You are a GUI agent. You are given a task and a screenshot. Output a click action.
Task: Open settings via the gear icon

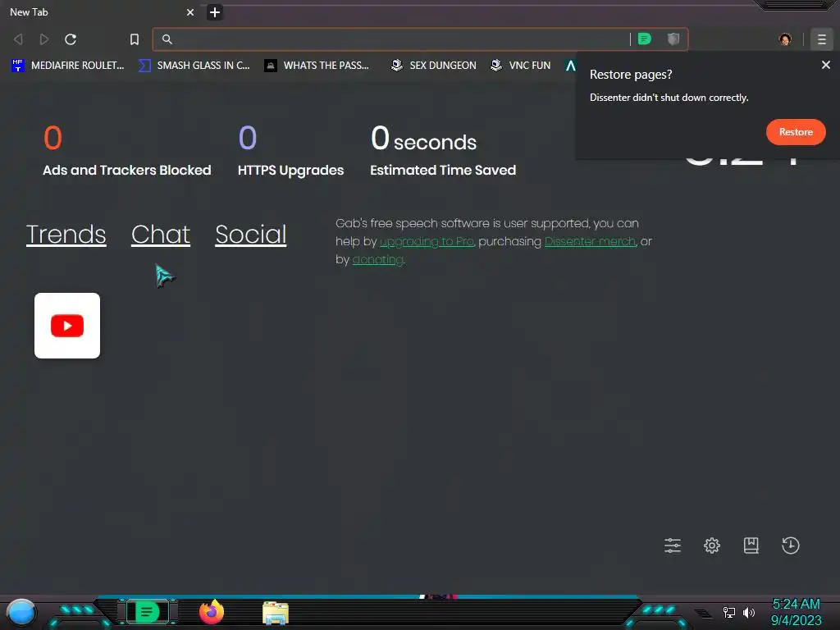coord(712,546)
